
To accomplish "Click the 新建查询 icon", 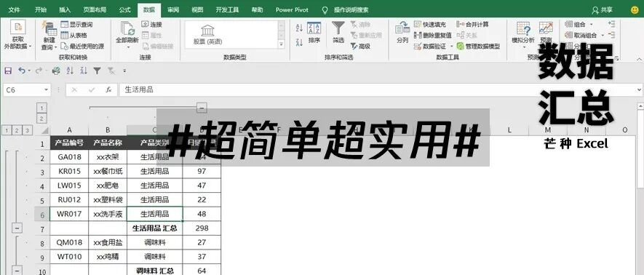I will [49, 28].
